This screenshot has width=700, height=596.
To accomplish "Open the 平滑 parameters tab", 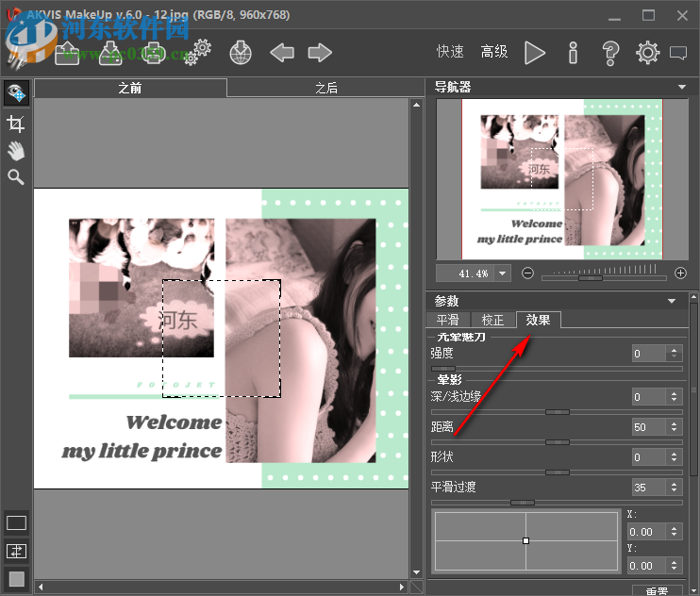I will click(448, 320).
